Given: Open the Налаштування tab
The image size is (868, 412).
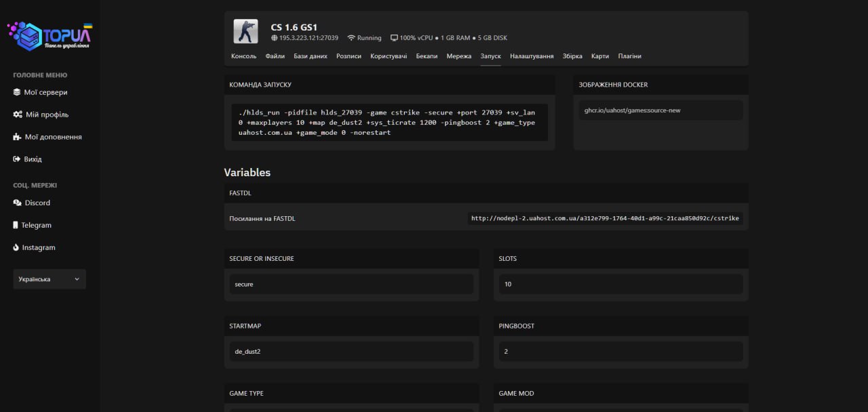Looking at the screenshot, I should tap(532, 56).
